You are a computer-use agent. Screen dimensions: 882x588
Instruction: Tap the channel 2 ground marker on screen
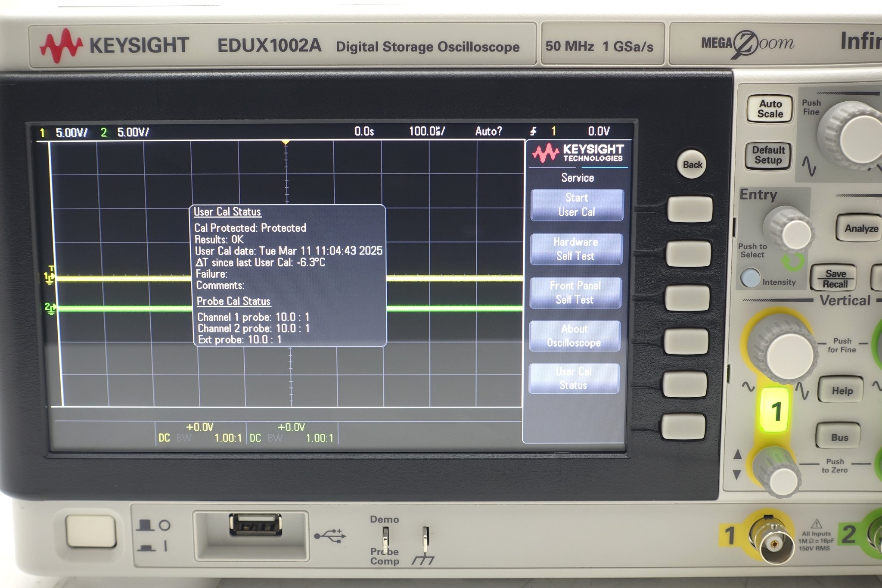click(50, 308)
